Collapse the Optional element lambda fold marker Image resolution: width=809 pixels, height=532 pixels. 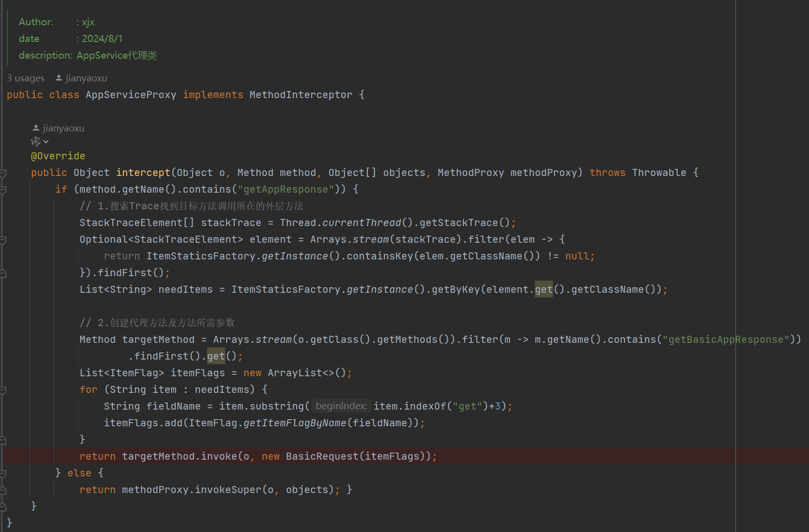(x=3, y=240)
